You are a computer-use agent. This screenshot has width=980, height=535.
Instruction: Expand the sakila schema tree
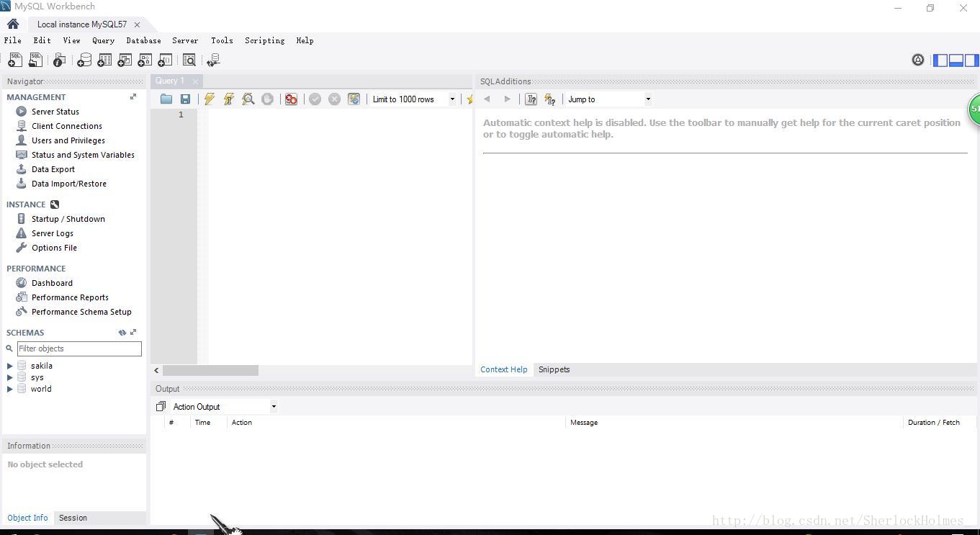coord(10,366)
